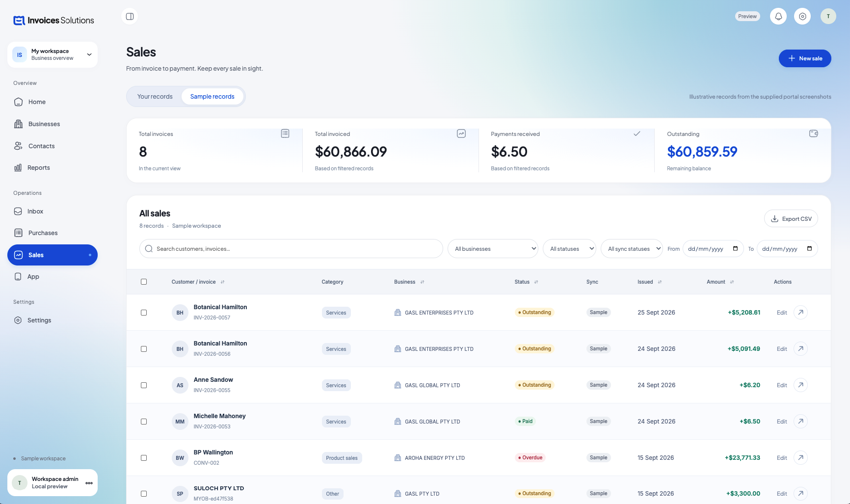Click the Product sales category tag
Image resolution: width=850 pixels, height=504 pixels.
click(342, 458)
